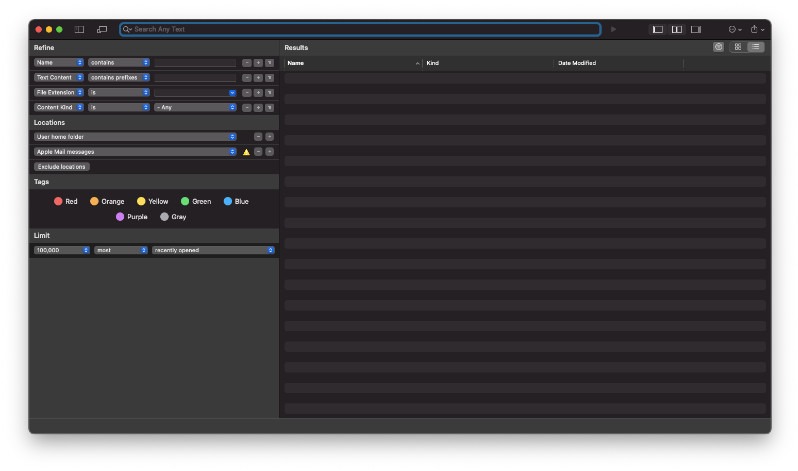Select the two-pane split layout icon
The height and width of the screenshot is (471, 798).
click(677, 30)
